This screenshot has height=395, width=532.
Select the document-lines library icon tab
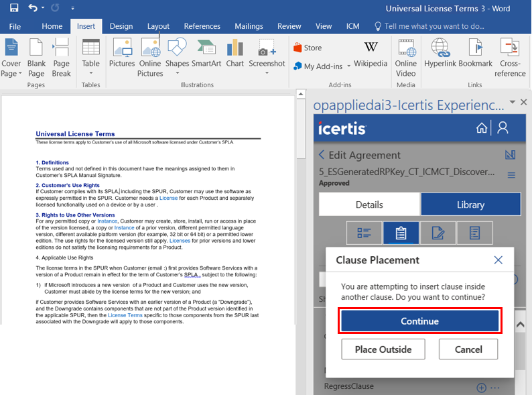coord(474,233)
